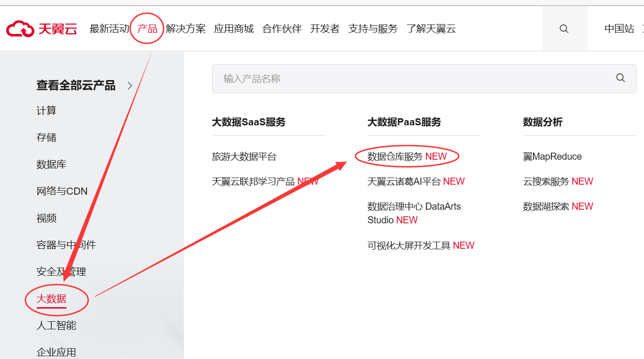Open 云搜索服务 product link
This screenshot has height=359, width=644.
coord(558,181)
